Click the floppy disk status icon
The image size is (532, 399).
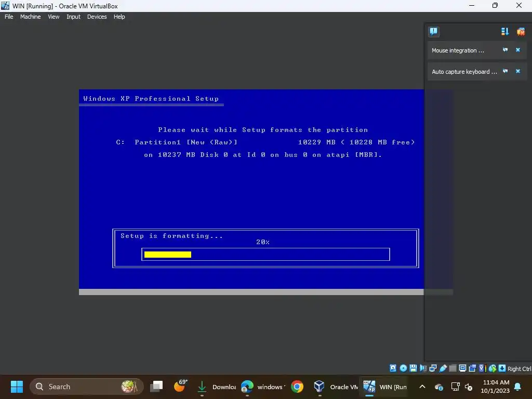[413, 368]
